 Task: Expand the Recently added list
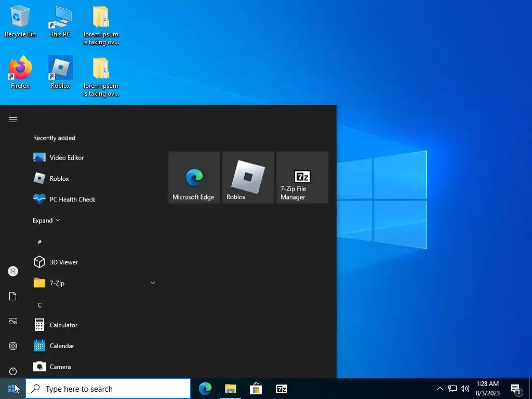tap(46, 220)
